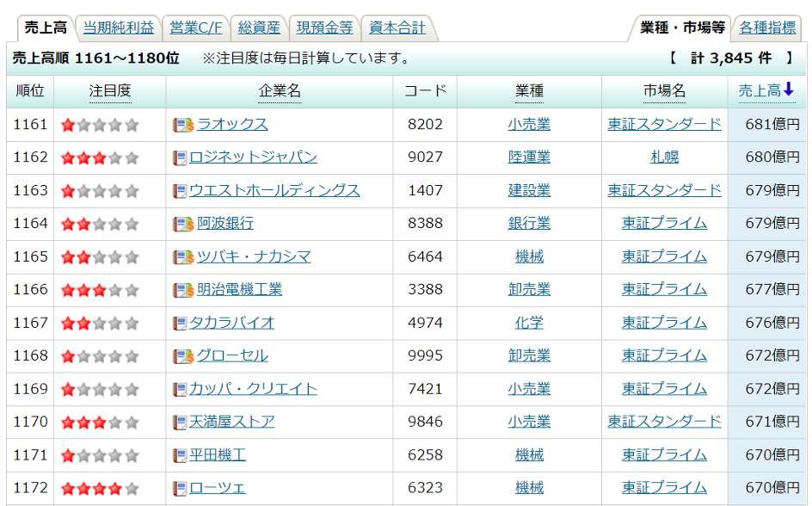Click the report icon beside ツバキ・ナカシマ
812x506 pixels.
tap(183, 257)
